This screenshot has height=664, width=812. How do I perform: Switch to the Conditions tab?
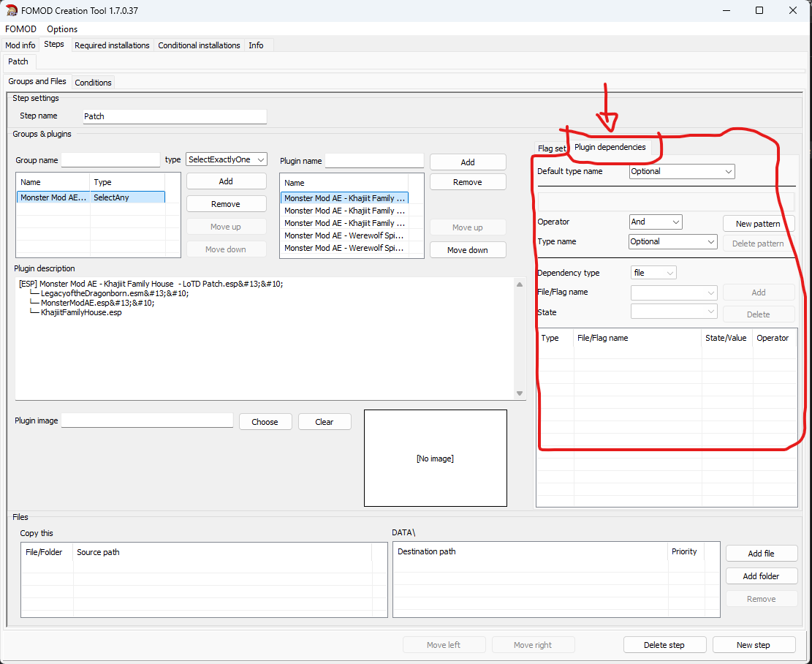tap(93, 83)
